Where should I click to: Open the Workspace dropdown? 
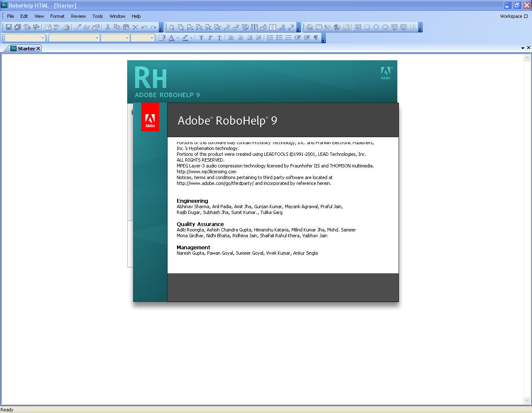(514, 16)
